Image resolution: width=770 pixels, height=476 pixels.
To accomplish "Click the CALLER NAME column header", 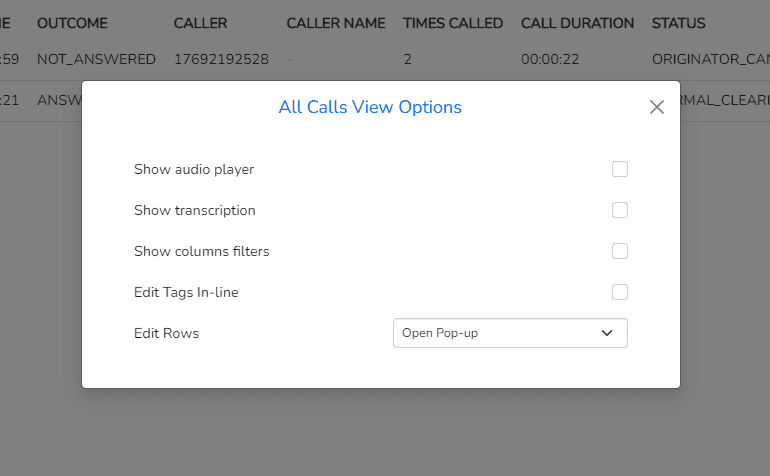I will (336, 23).
